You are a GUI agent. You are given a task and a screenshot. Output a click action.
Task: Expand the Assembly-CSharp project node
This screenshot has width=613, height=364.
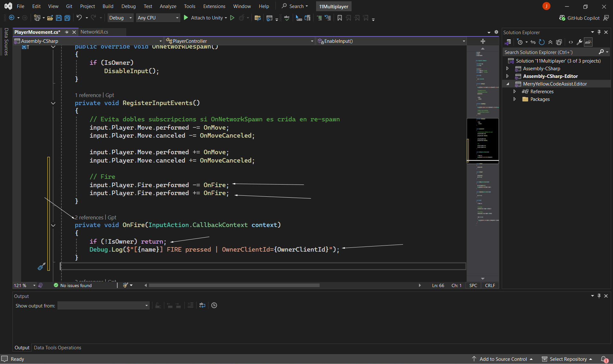pyautogui.click(x=508, y=69)
